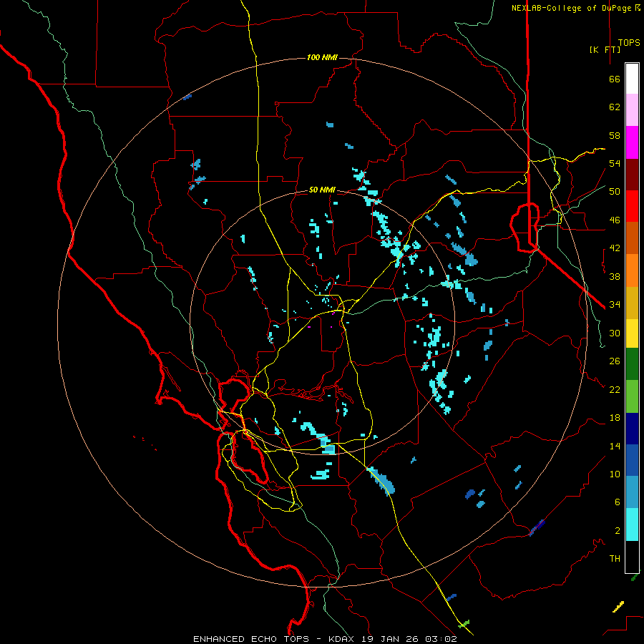Image resolution: width=644 pixels, height=644 pixels.
Task: Click the legend value "30"
Action: point(615,333)
